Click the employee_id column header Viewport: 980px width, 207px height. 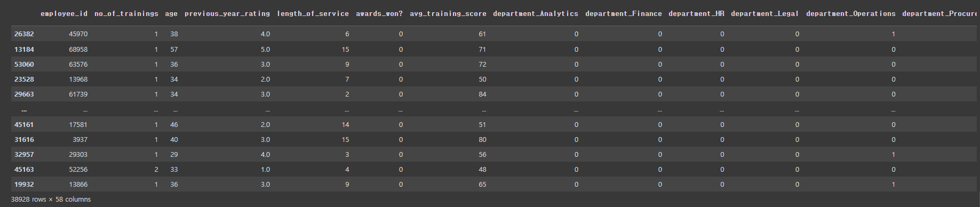(64, 13)
